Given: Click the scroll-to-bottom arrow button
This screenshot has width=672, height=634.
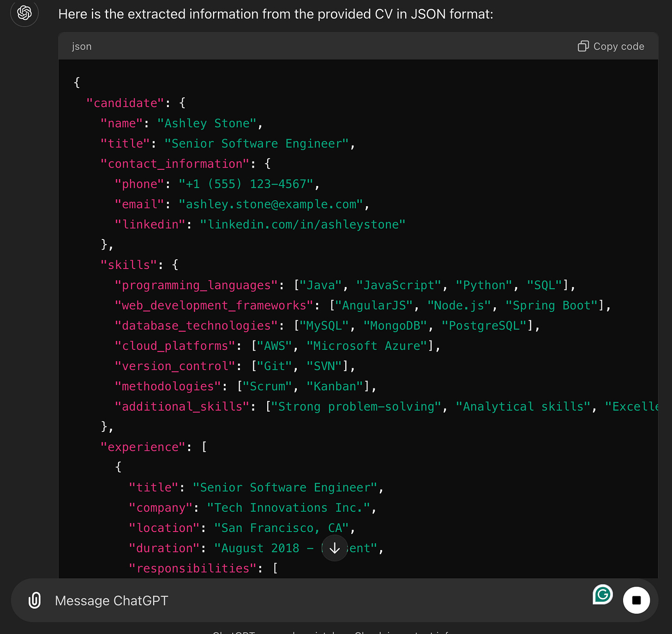Looking at the screenshot, I should click(335, 548).
